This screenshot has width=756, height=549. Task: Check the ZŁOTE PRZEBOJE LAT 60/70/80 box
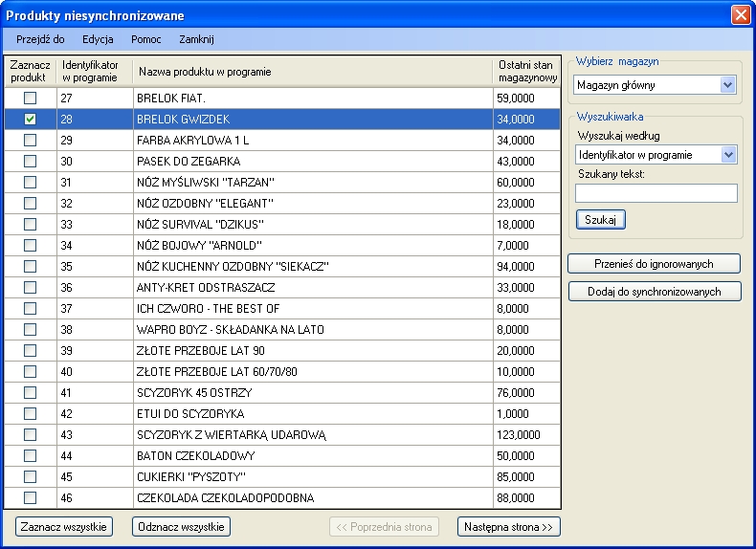30,372
